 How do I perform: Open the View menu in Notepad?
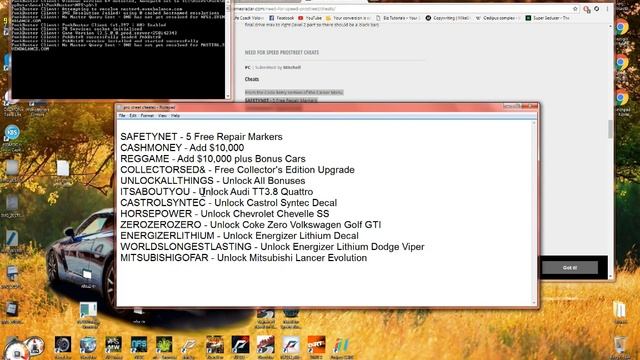pos(162,116)
